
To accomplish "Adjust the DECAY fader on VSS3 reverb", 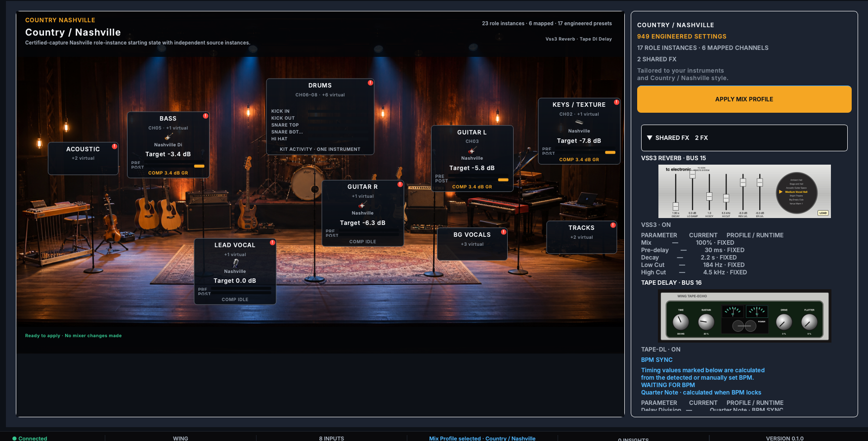I will point(676,206).
